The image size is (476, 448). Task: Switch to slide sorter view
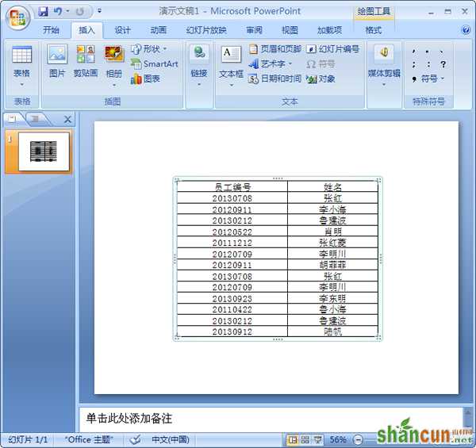[305, 439]
